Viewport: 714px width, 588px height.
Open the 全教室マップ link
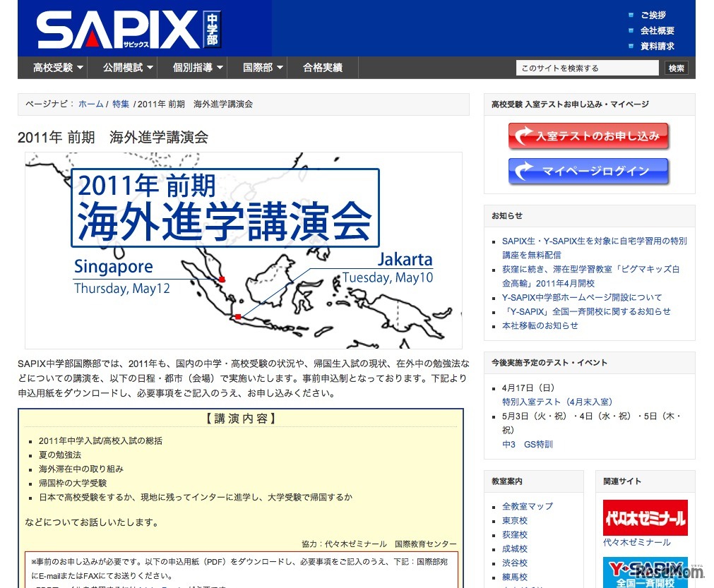tap(526, 506)
